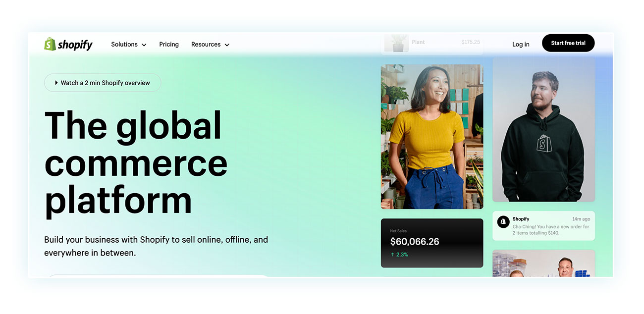Open the woman in yellow shirt photo
The height and width of the screenshot is (314, 644).
point(431,137)
